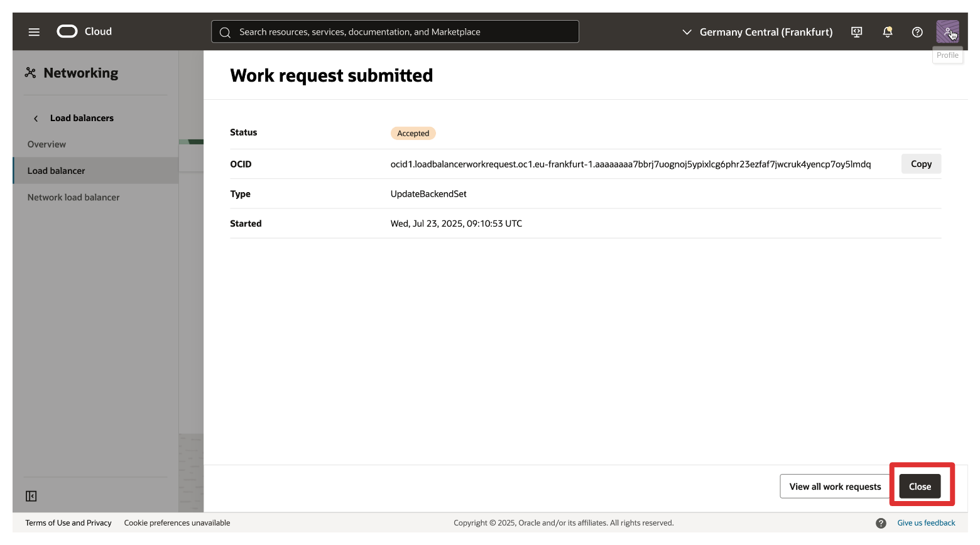Click the search magnifier icon

(x=225, y=32)
